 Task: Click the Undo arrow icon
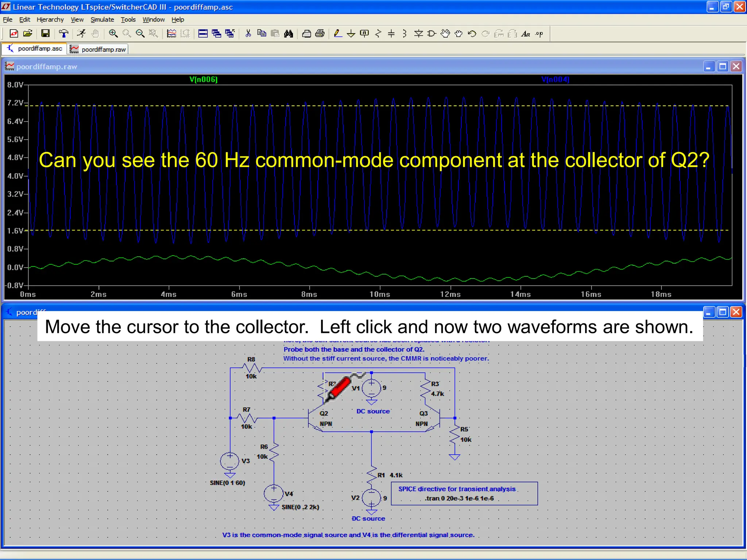pos(472,34)
